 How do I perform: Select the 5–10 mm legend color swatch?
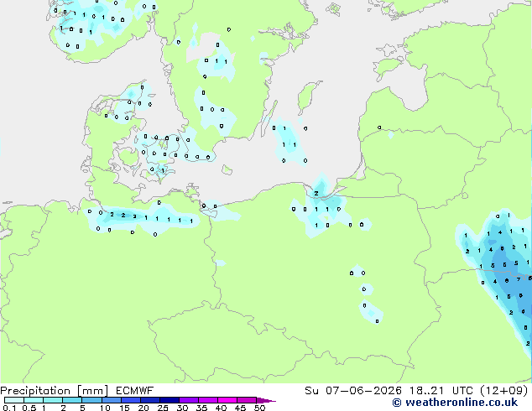point(91,400)
